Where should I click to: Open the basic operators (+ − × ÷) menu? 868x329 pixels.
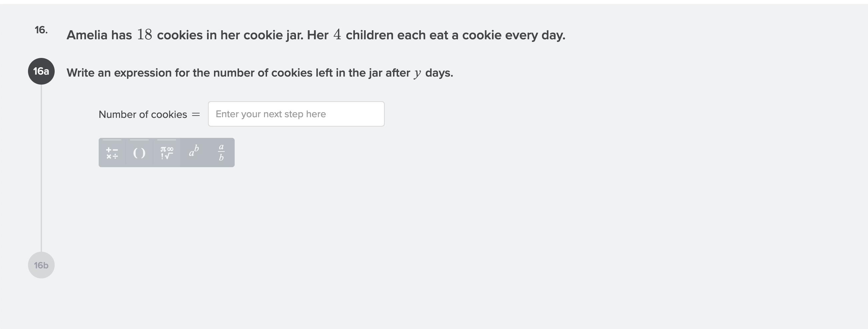(112, 153)
